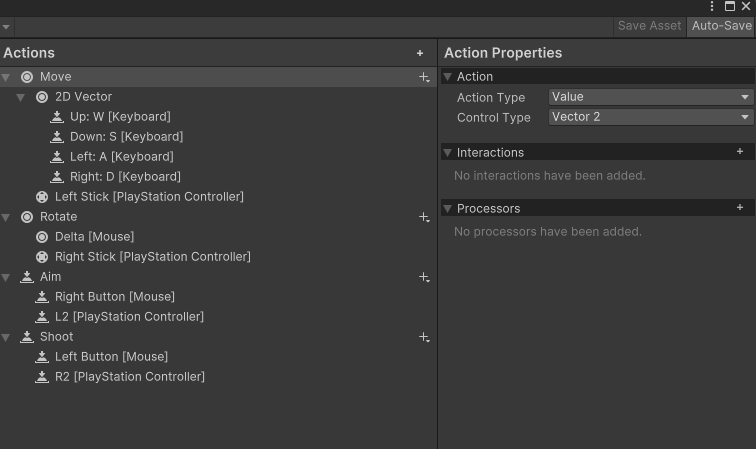Click add binding plus icon for Move
The width and height of the screenshot is (756, 449).
424,77
